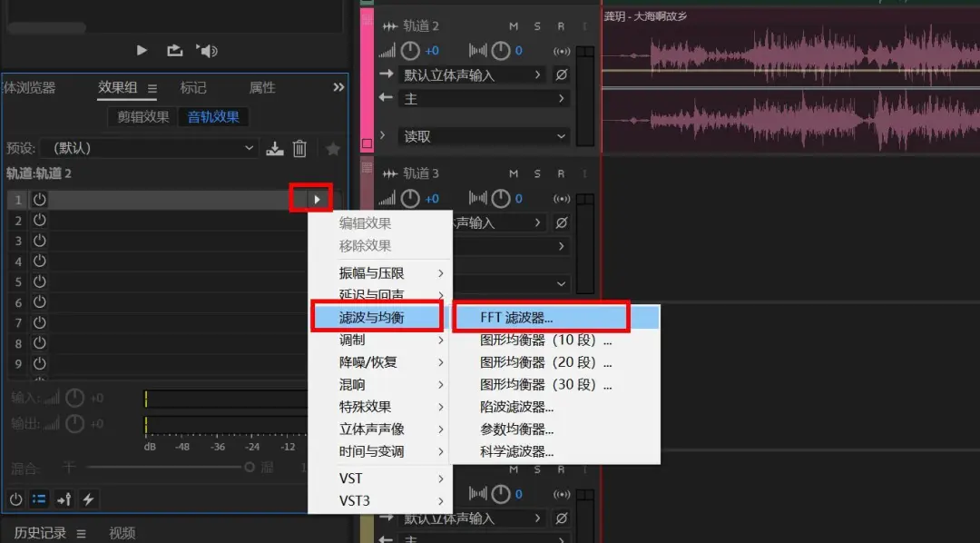Viewport: 980px width, 543px height.
Task: Open the 滤波与均衡 submenu
Action: (380, 318)
